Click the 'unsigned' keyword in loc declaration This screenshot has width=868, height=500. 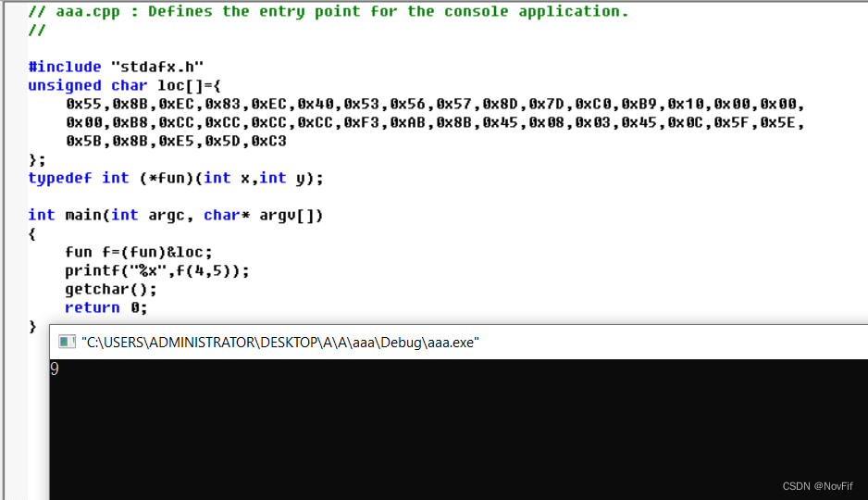click(65, 85)
